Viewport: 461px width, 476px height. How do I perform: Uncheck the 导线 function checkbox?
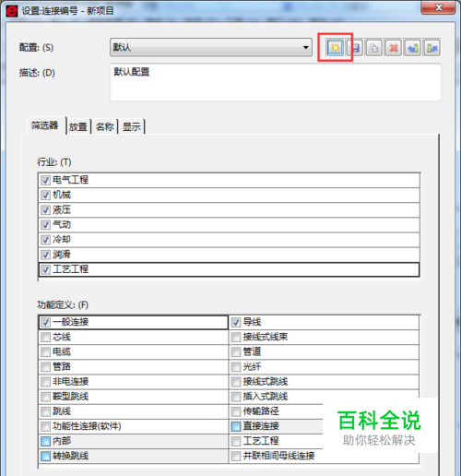[236, 323]
